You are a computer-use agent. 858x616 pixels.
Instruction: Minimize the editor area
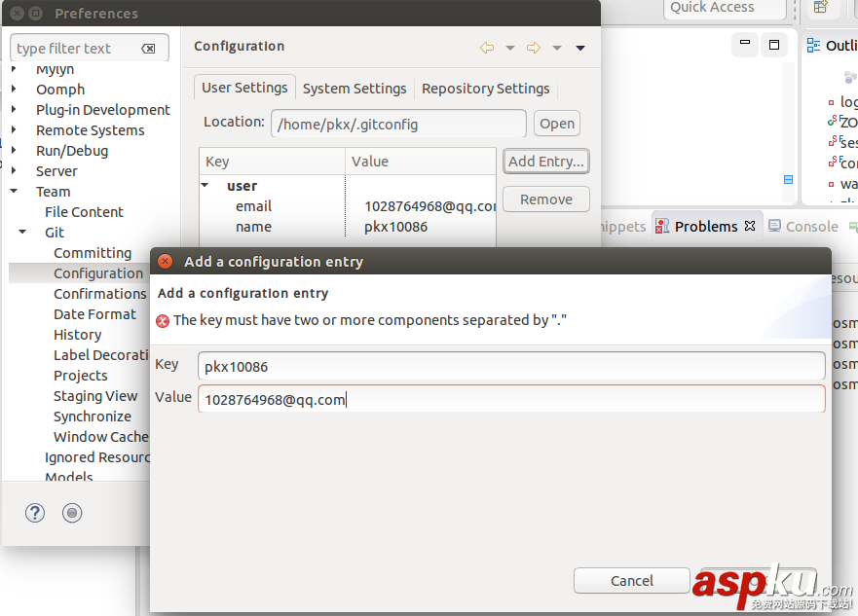(x=744, y=45)
